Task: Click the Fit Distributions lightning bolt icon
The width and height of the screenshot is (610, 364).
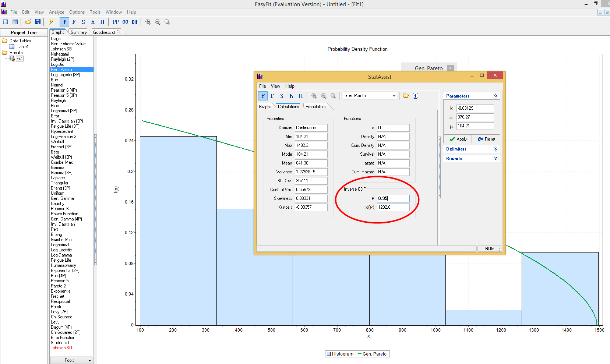Action: pyautogui.click(x=52, y=22)
